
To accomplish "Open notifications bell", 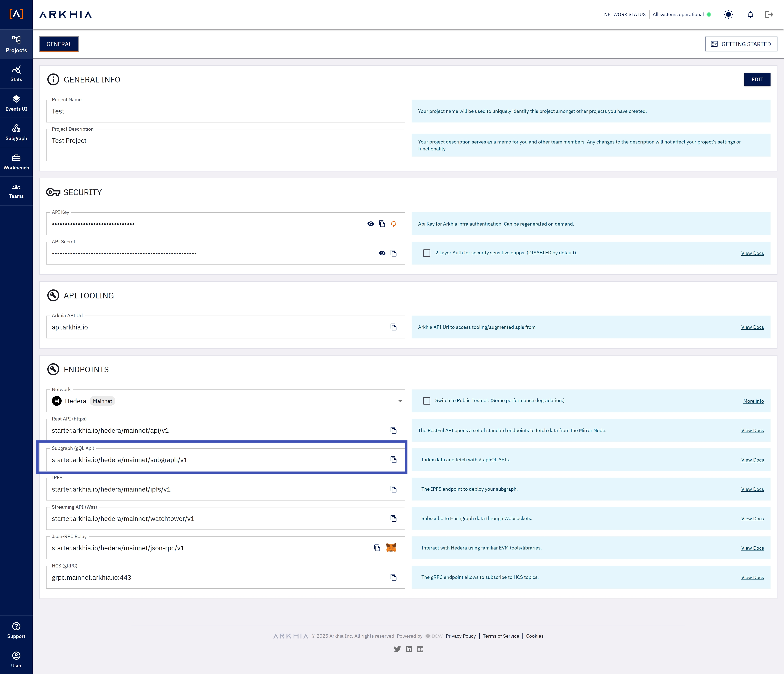I will [750, 14].
